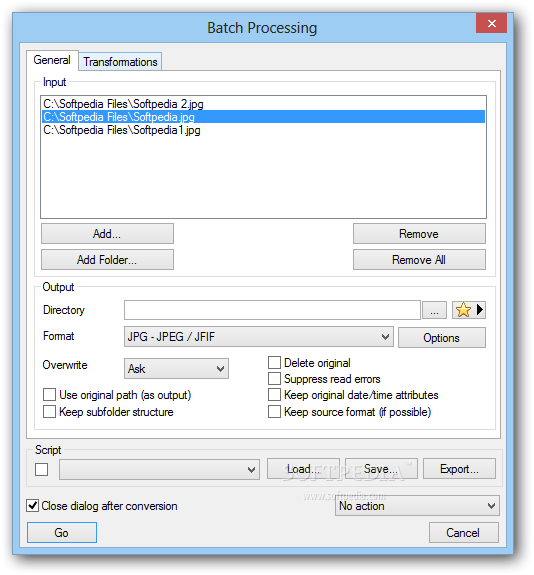Click the Go button
This screenshot has height=575, width=534.
pos(62,532)
